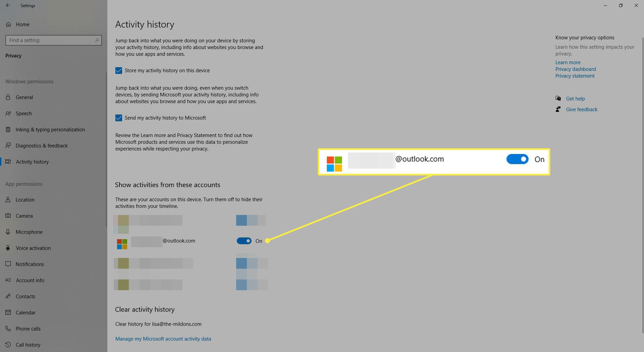The height and width of the screenshot is (352, 644).
Task: Select the Notifications icon
Action: (8, 264)
